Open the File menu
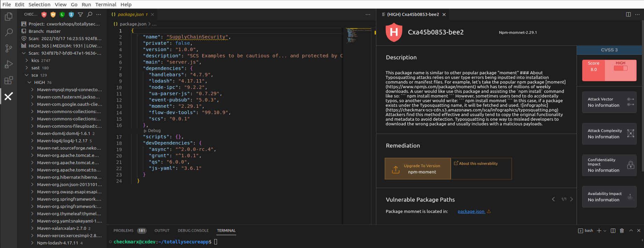This screenshot has height=248, width=644. click(x=7, y=4)
